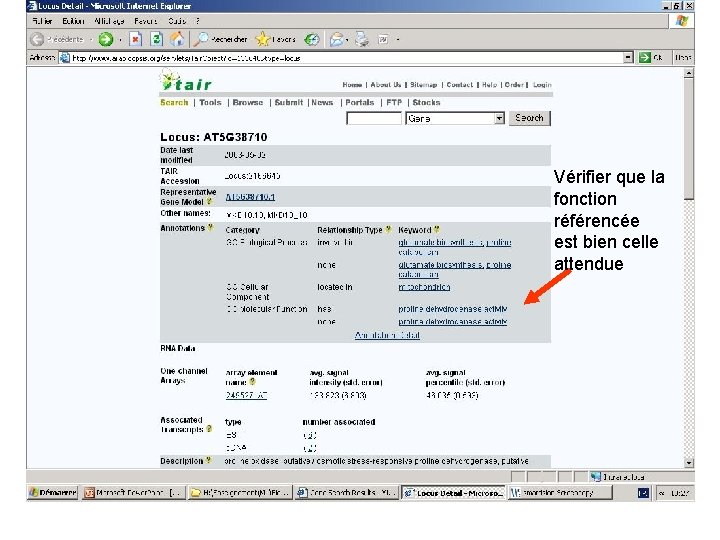The width and height of the screenshot is (720, 540).
Task: Refresh the page with green arrows icon
Action: pyautogui.click(x=156, y=39)
